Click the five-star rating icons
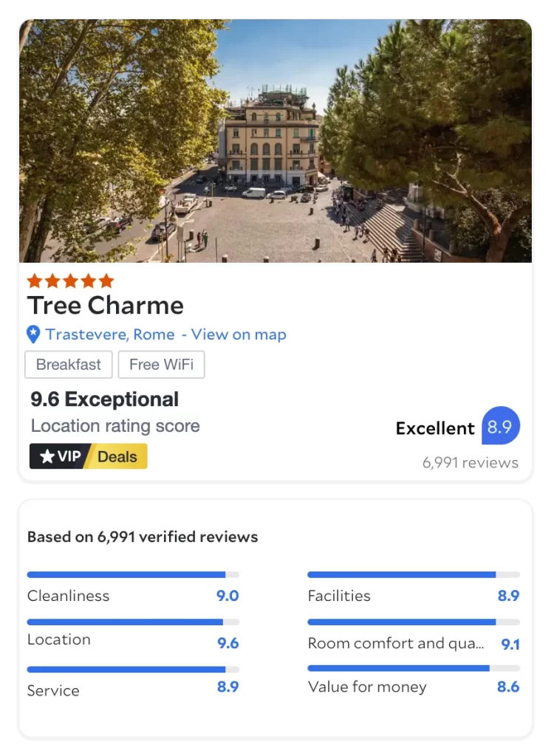551x756 pixels. (70, 281)
